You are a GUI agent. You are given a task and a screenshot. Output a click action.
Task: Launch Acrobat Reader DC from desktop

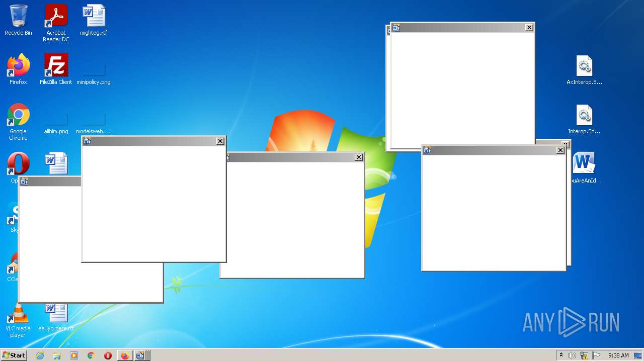(56, 23)
